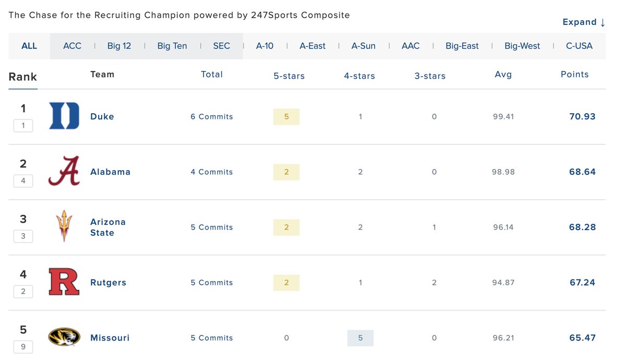This screenshot has width=626, height=364.
Task: Click the Total column header
Action: 212,74
